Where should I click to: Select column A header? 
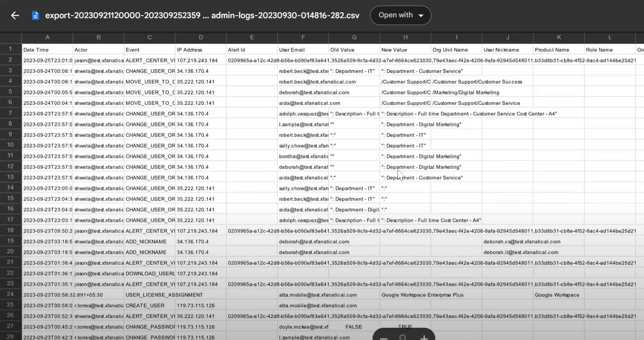pos(47,37)
